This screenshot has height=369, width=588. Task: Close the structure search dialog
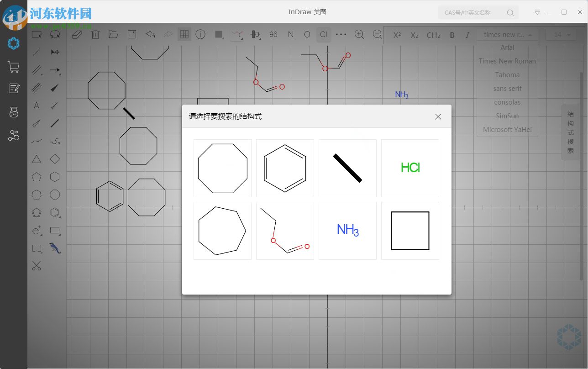438,116
